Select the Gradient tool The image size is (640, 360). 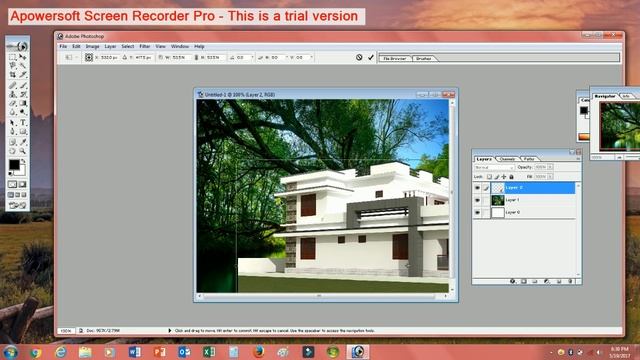point(23,103)
